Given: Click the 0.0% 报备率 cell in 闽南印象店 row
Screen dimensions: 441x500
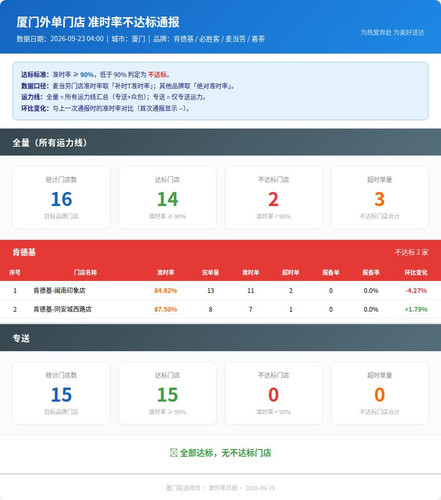Looking at the screenshot, I should pyautogui.click(x=371, y=291).
